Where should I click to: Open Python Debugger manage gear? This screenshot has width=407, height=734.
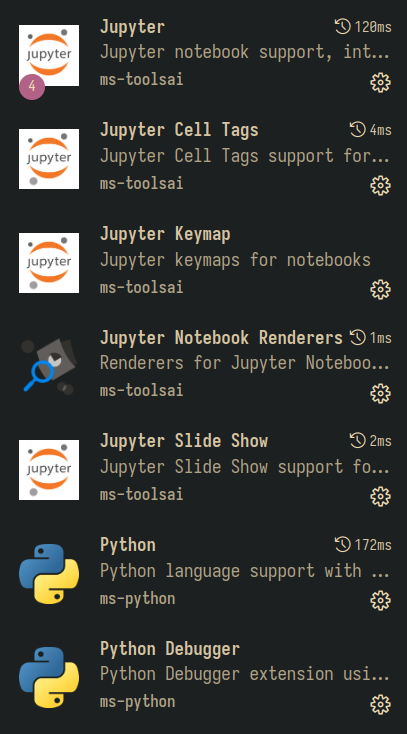click(380, 704)
